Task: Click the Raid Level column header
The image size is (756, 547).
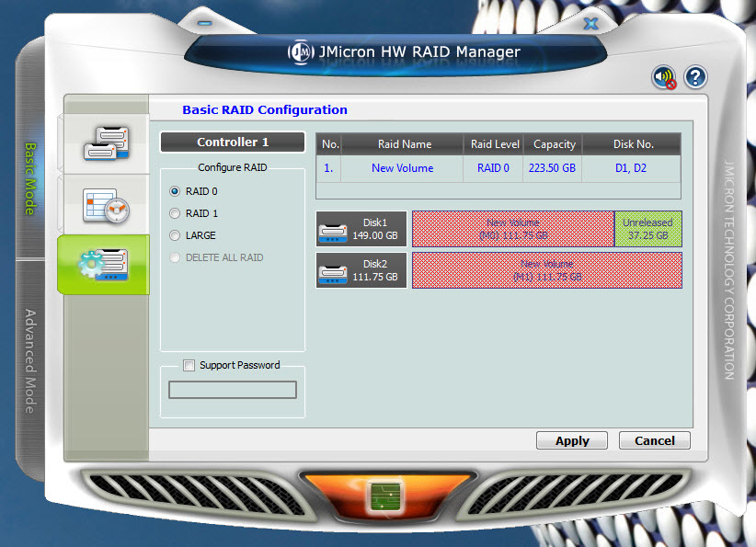Action: click(x=493, y=144)
